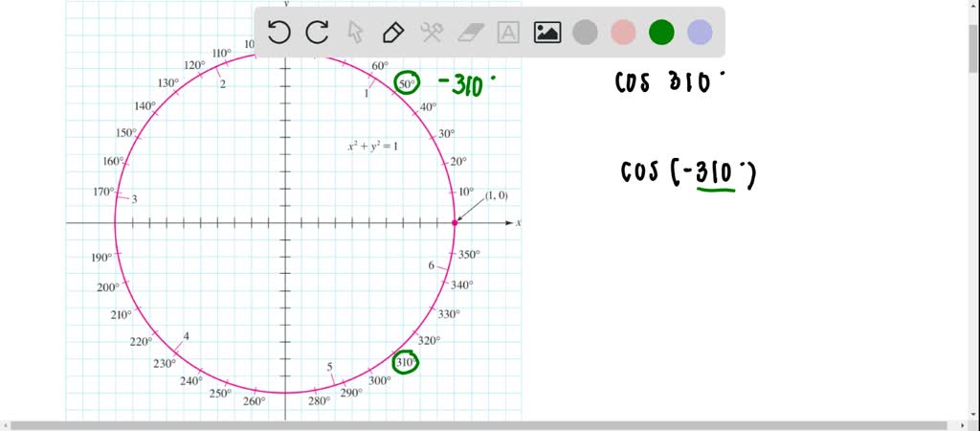Choose the gray color swatch
This screenshot has height=431, width=980.
(585, 33)
